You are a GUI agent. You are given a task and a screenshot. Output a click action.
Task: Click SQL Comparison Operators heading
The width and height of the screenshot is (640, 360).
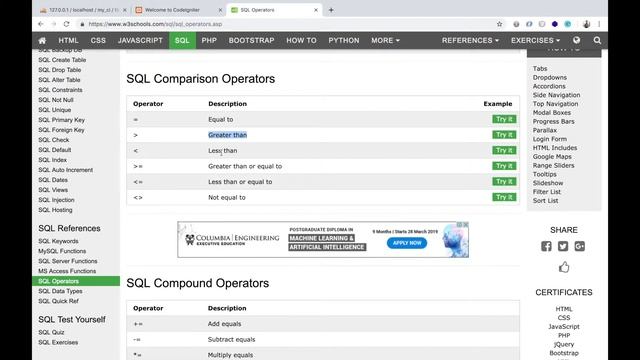pyautogui.click(x=200, y=79)
